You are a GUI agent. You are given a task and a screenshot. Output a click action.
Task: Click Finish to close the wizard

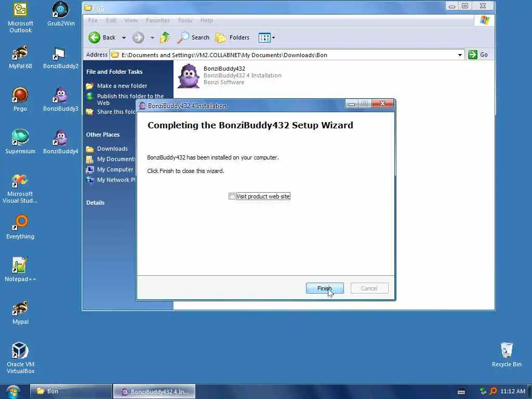click(x=325, y=288)
